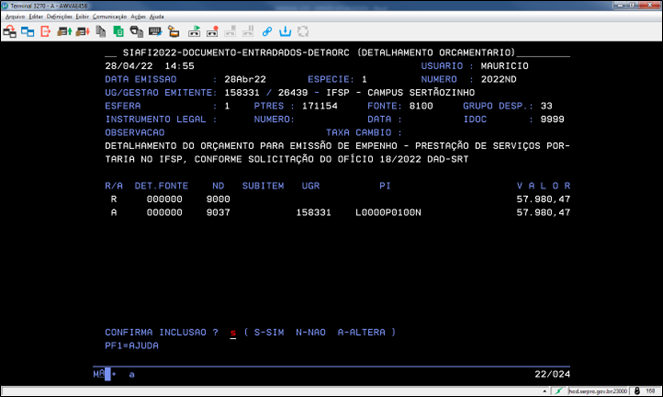Open the Arquivo menu

[15, 16]
